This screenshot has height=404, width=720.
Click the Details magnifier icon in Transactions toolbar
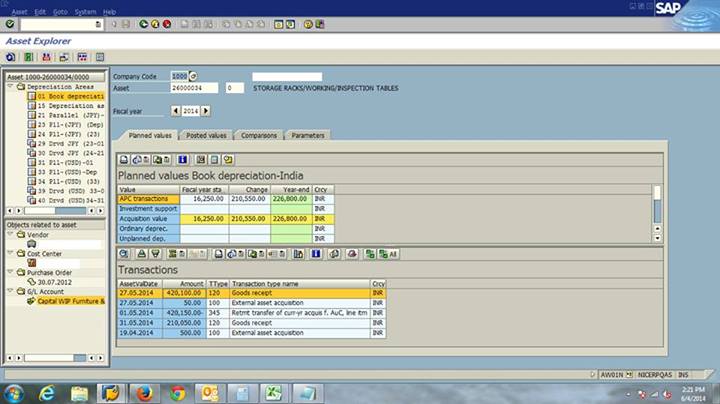124,254
